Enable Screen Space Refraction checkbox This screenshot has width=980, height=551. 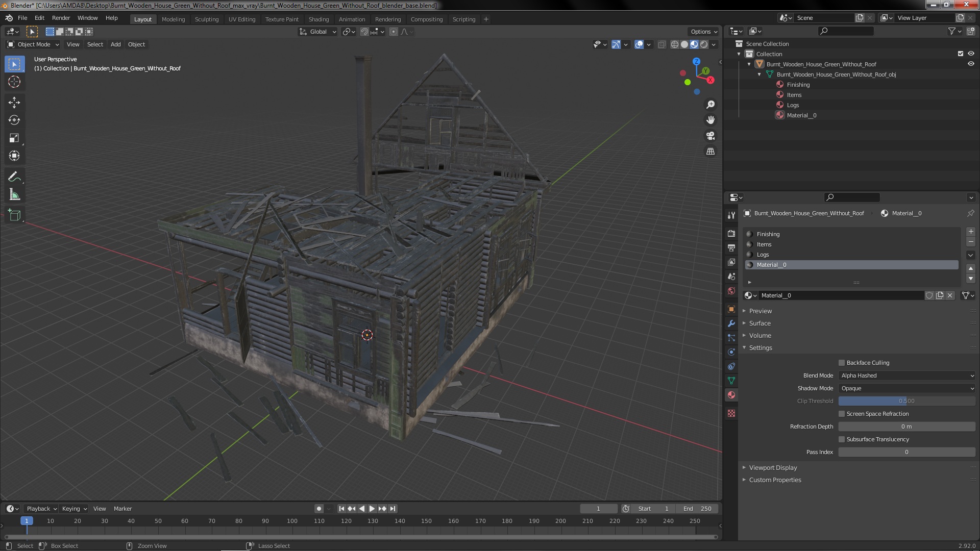coord(842,414)
